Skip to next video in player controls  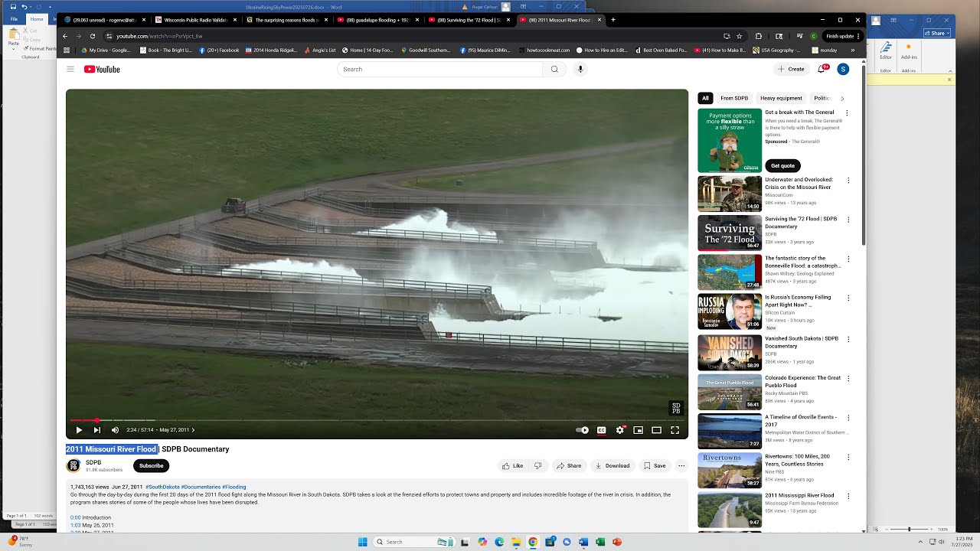pos(97,430)
